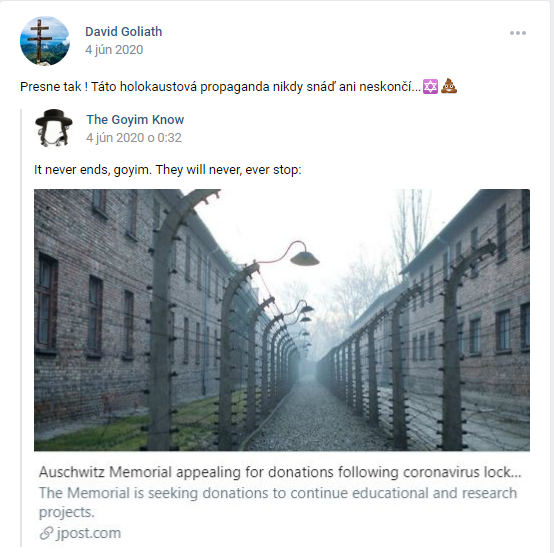
Task: Open the foggy fence photo preview
Action: [282, 320]
